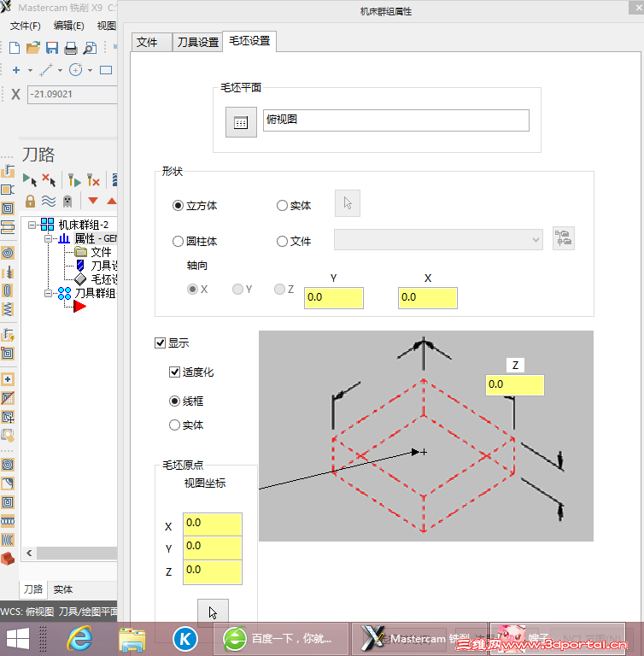644x656 pixels.
Task: Open Internet Explorer from taskbar
Action: coord(79,638)
